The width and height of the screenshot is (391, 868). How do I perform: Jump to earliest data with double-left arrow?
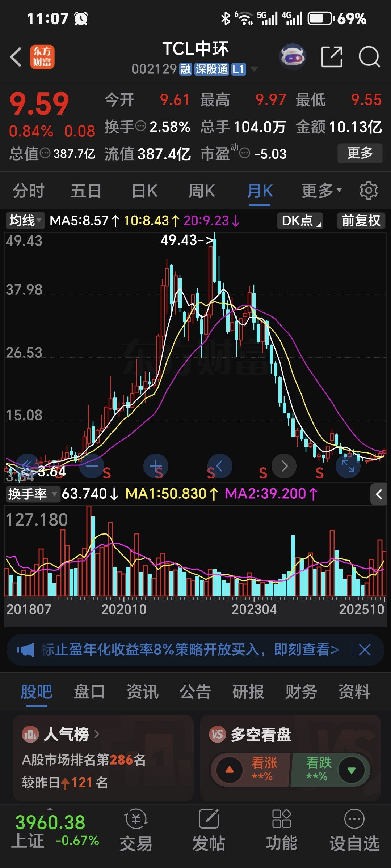point(28,466)
